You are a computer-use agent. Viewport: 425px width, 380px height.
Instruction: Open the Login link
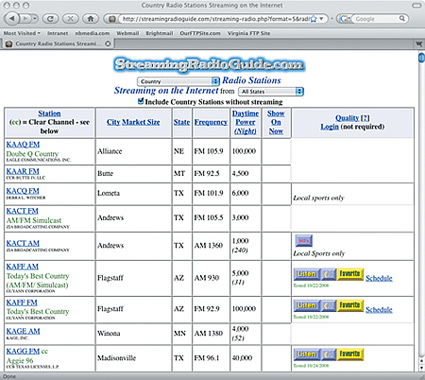pyautogui.click(x=330, y=127)
